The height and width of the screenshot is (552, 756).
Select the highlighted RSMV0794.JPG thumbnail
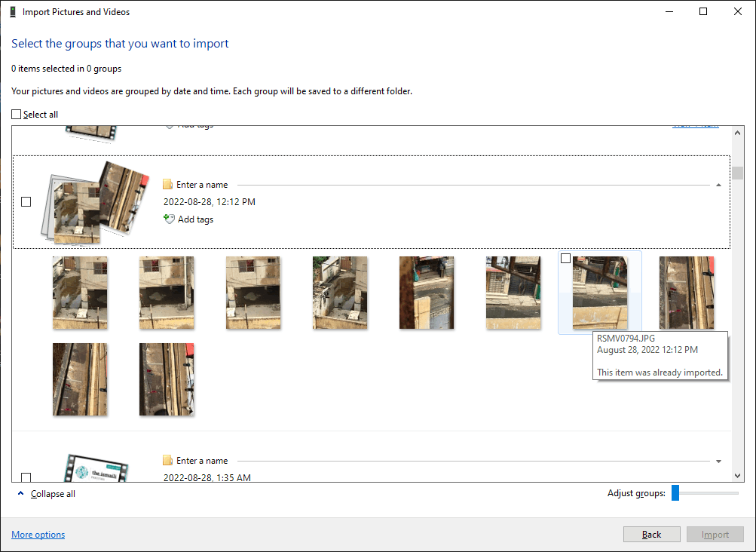(600, 293)
